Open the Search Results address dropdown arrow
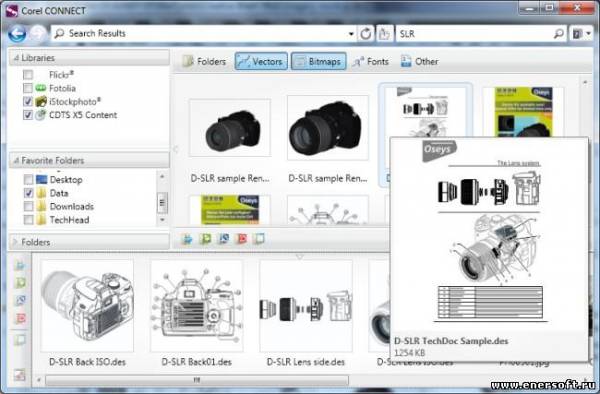Image resolution: width=600 pixels, height=394 pixels. click(351, 34)
